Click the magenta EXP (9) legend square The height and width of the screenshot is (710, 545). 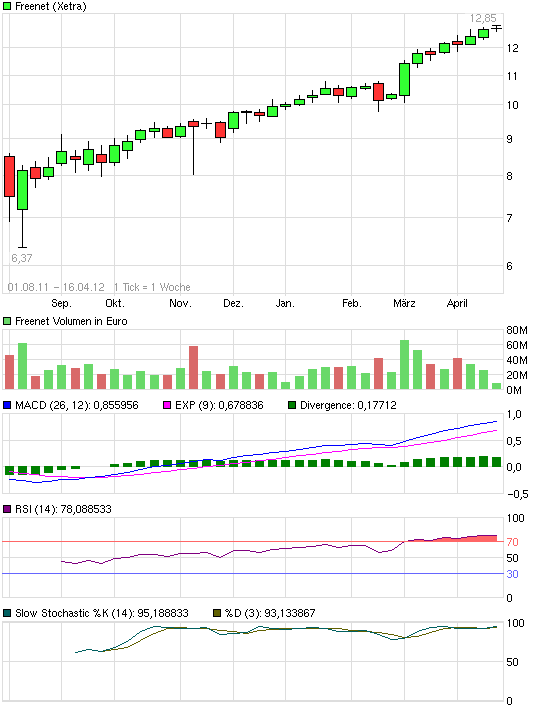point(167,405)
